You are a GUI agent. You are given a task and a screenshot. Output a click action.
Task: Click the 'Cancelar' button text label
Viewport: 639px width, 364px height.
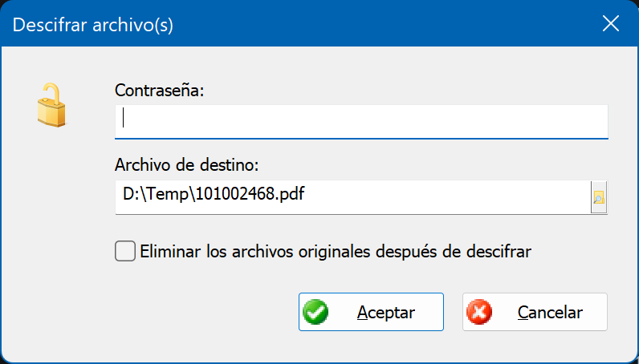(550, 313)
